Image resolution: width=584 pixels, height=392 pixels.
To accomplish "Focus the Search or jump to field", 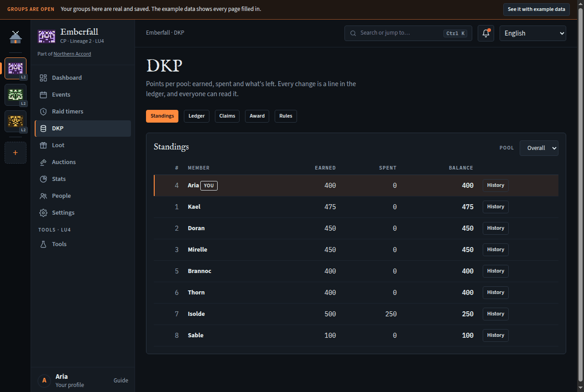I will click(408, 33).
